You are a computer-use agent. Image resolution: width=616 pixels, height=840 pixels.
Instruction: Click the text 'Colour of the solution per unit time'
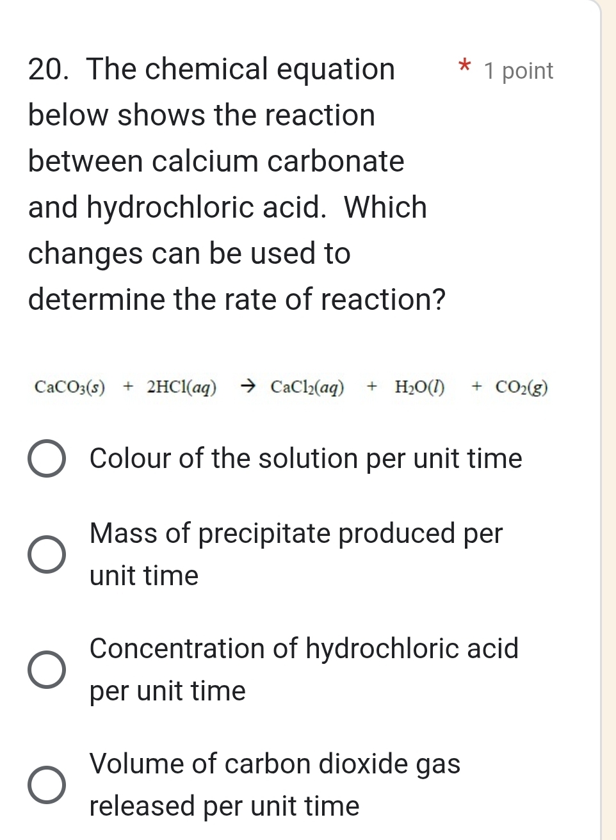click(305, 459)
